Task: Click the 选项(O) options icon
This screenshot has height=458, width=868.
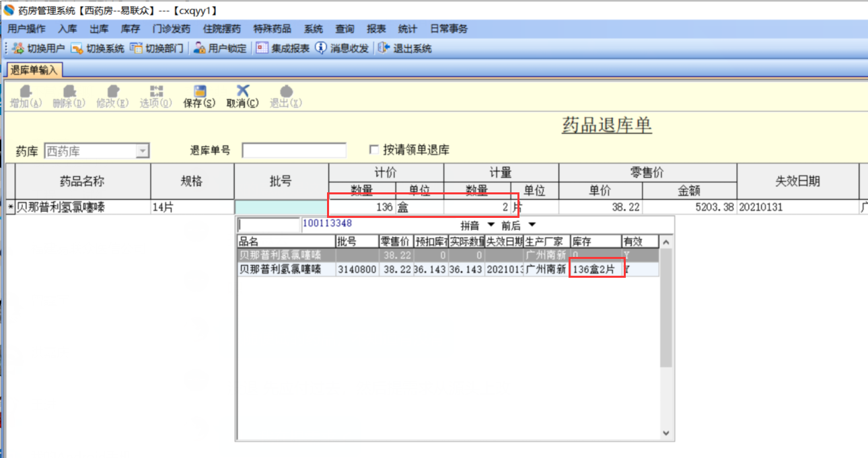Action: (156, 91)
